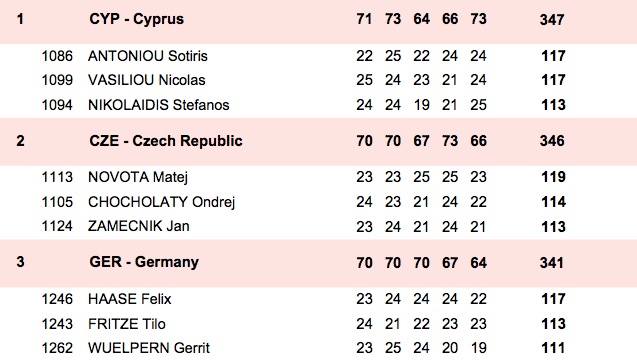Viewport: 637px width, 360px height.
Task: Click Cyprus team total 347
Action: [x=552, y=20]
